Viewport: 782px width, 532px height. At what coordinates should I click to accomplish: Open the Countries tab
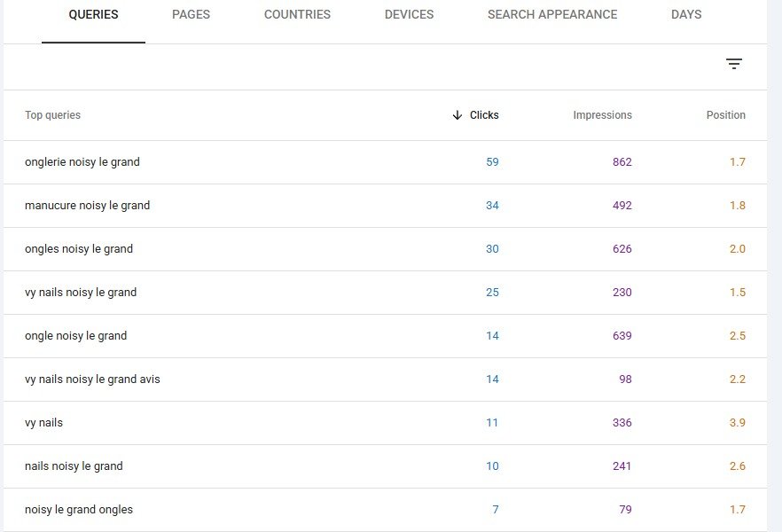[297, 14]
